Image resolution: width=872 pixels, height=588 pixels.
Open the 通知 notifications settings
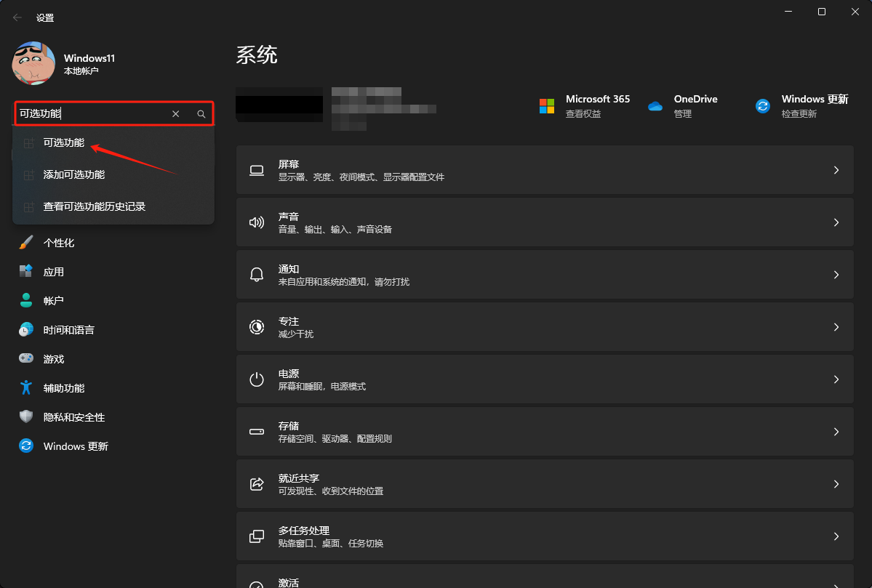(544, 275)
